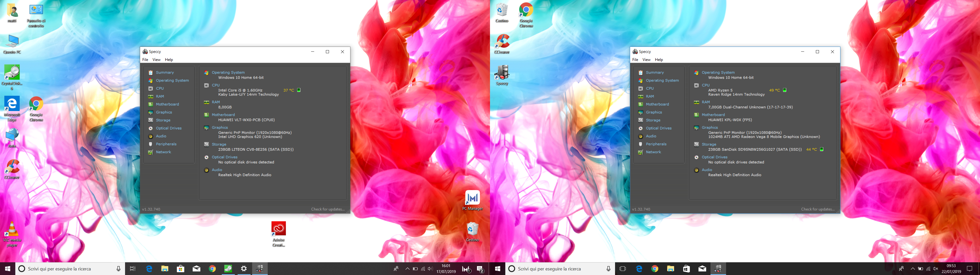This screenshot has width=980, height=275.
Task: Unmute via the muted speaker tray icon
Action: point(936,269)
